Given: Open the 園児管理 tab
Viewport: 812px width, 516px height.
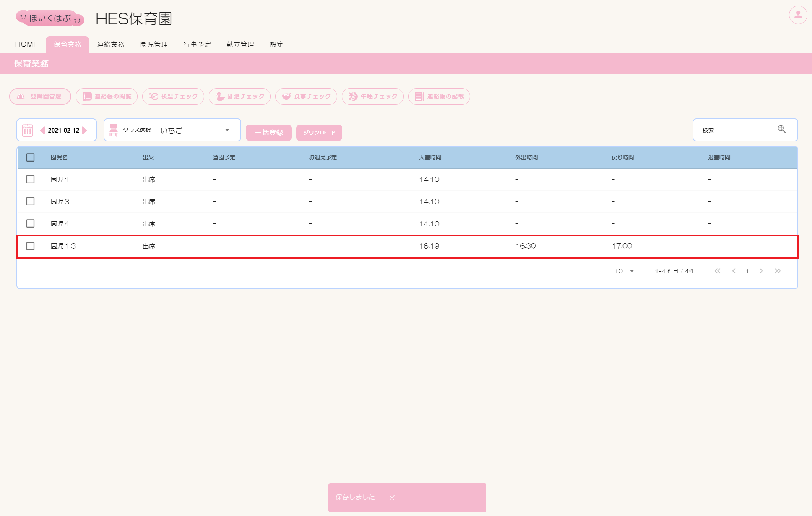Looking at the screenshot, I should click(x=154, y=44).
